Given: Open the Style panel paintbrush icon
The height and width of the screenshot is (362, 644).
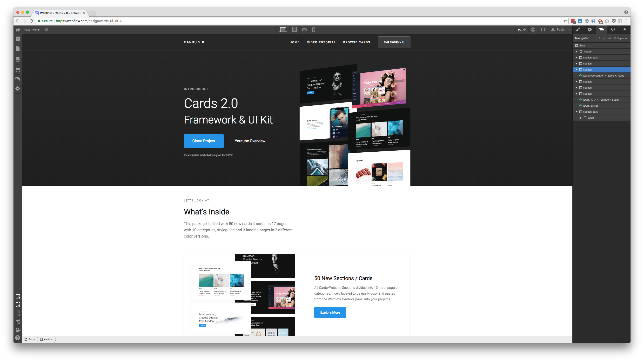Looking at the screenshot, I should pos(578,29).
